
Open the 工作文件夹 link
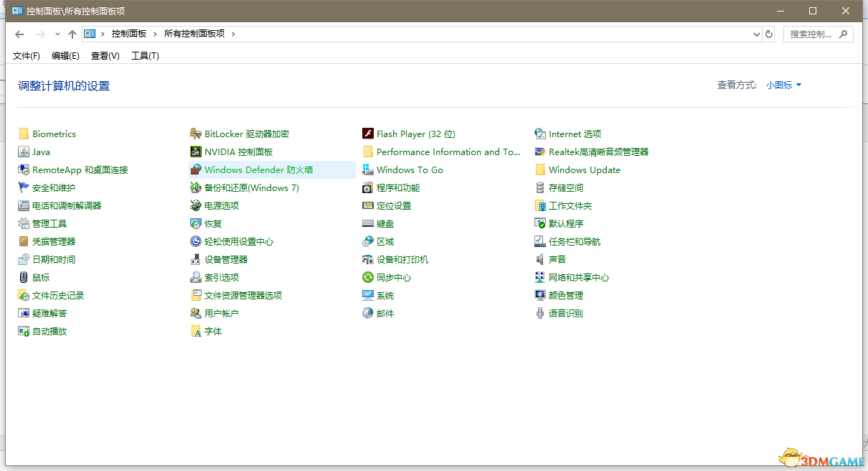pyautogui.click(x=570, y=205)
